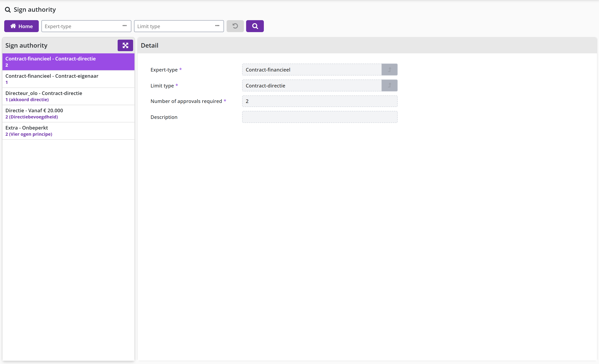Click the '2 (Directiebevoegdheid)' subtitle
599x364 pixels.
[x=32, y=117]
